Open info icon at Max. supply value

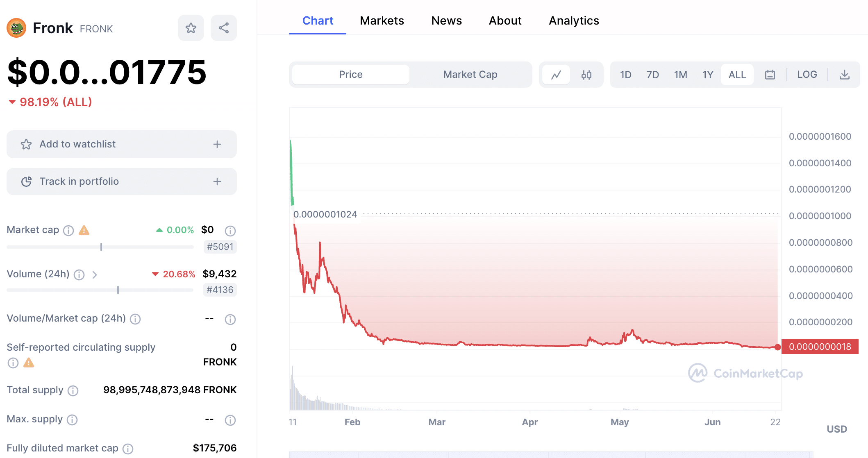230,420
